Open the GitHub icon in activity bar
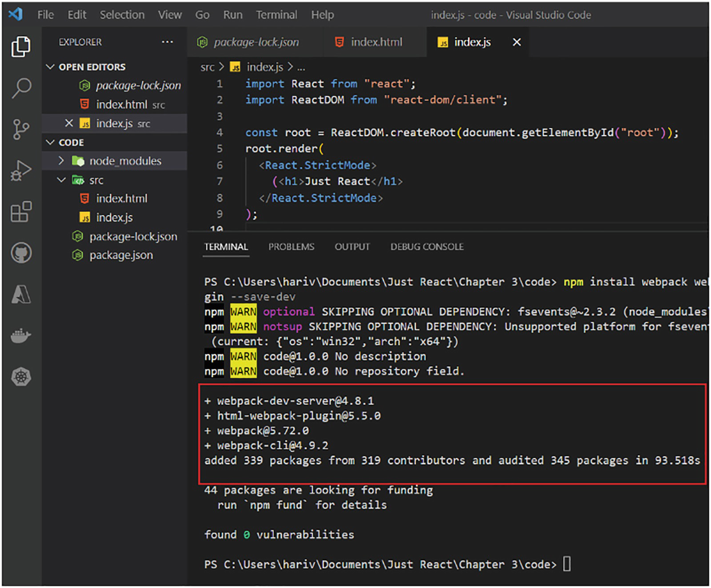The width and height of the screenshot is (711, 588). click(21, 253)
